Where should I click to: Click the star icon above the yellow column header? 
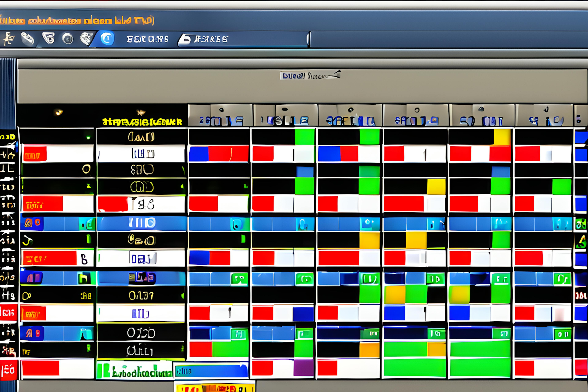click(x=141, y=113)
